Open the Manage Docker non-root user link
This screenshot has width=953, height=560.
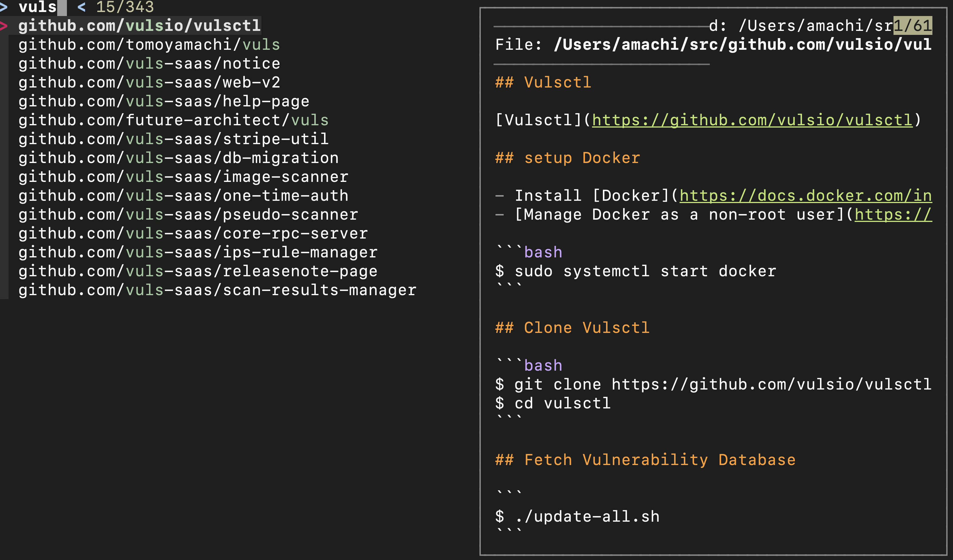coord(893,215)
